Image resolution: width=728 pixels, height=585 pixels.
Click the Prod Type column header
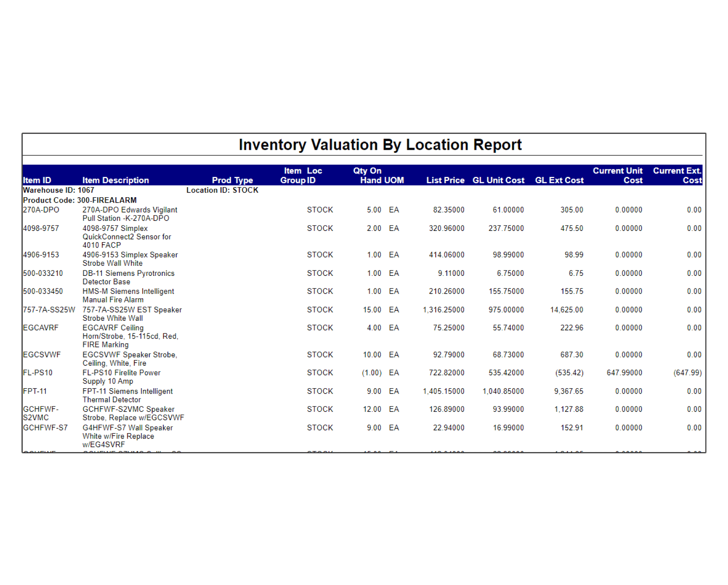tap(232, 180)
